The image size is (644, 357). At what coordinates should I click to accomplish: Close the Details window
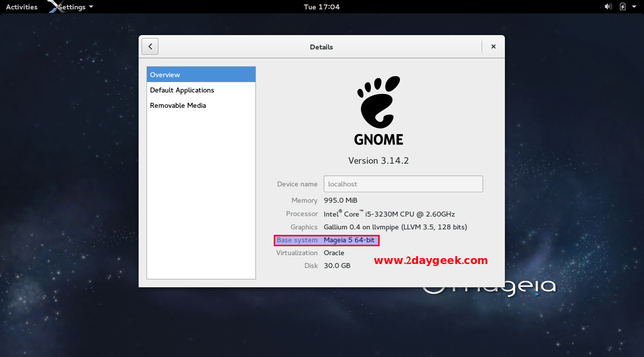pos(493,47)
